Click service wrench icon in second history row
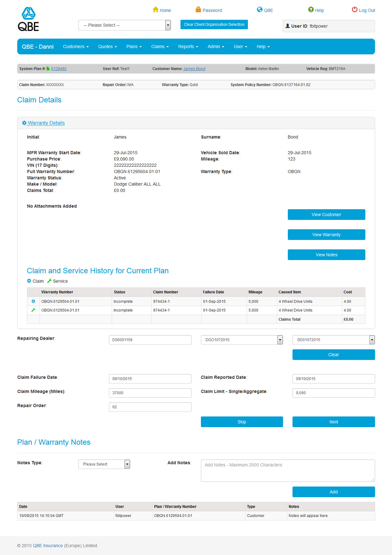 [x=33, y=310]
